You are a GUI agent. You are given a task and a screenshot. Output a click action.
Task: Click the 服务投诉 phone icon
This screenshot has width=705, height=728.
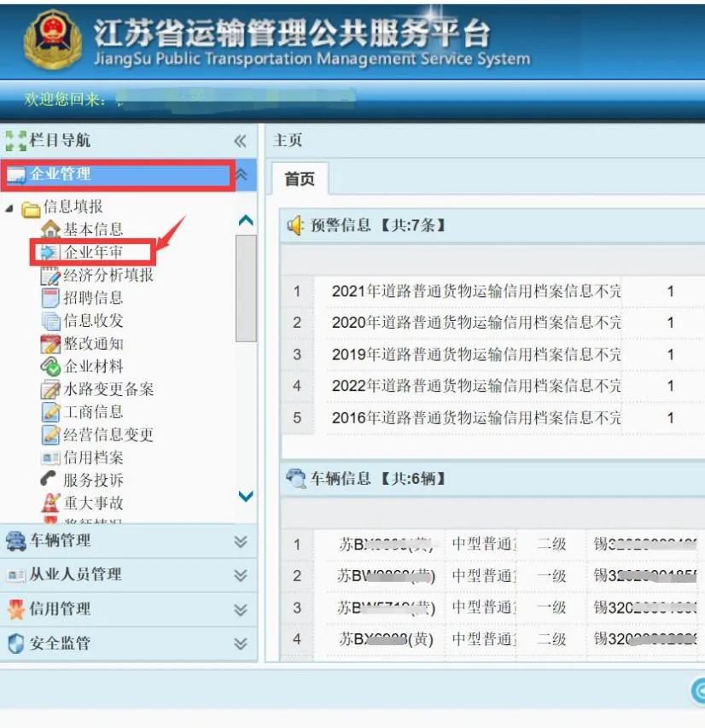point(50,479)
